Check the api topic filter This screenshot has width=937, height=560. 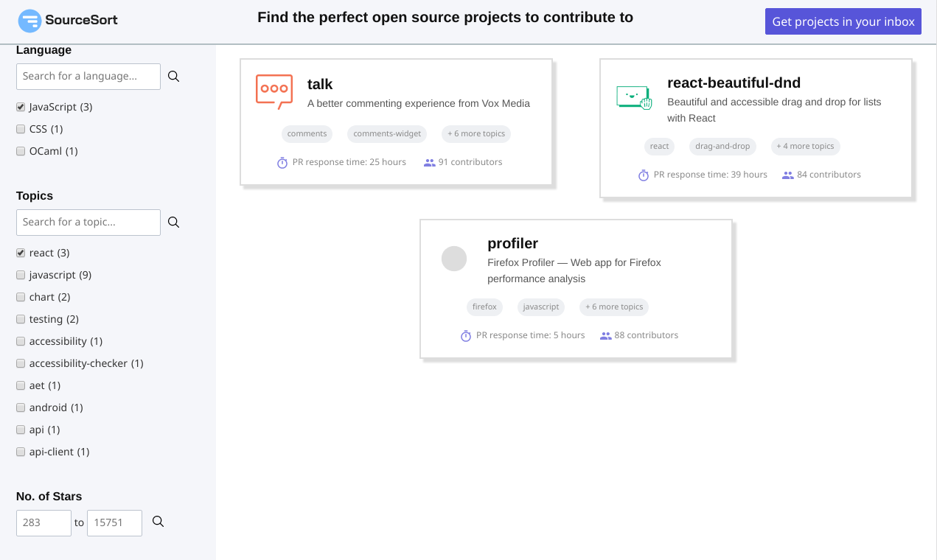[x=21, y=430]
